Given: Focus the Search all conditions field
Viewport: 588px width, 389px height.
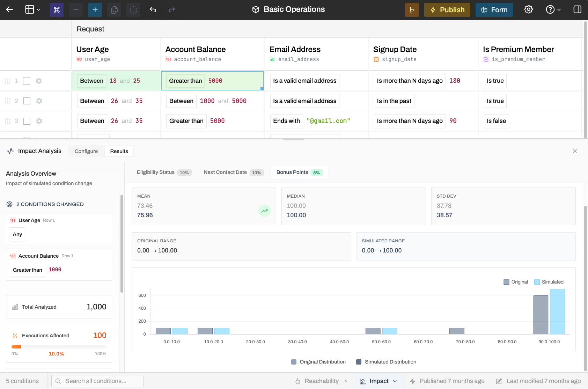Looking at the screenshot, I should point(97,381).
